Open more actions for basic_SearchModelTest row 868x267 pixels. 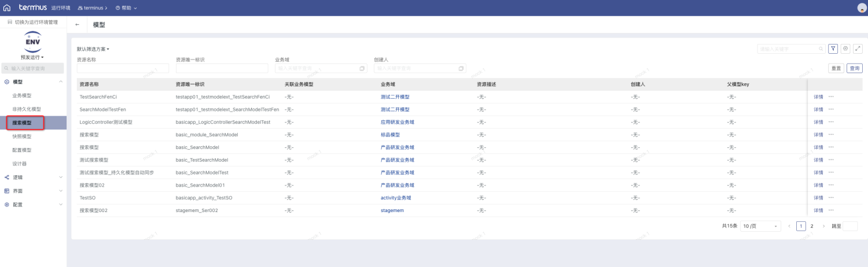pos(831,173)
